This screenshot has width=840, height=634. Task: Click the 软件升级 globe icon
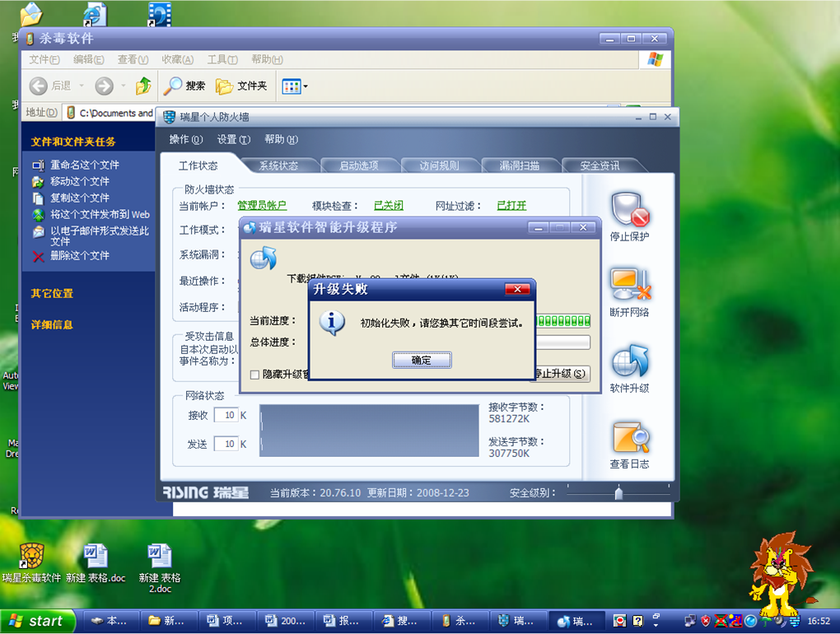[630, 361]
